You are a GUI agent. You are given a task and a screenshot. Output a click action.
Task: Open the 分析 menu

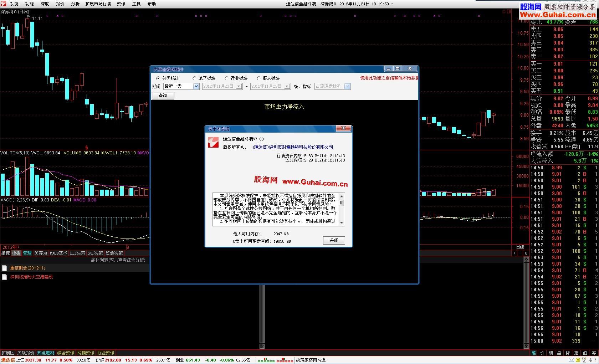click(75, 4)
